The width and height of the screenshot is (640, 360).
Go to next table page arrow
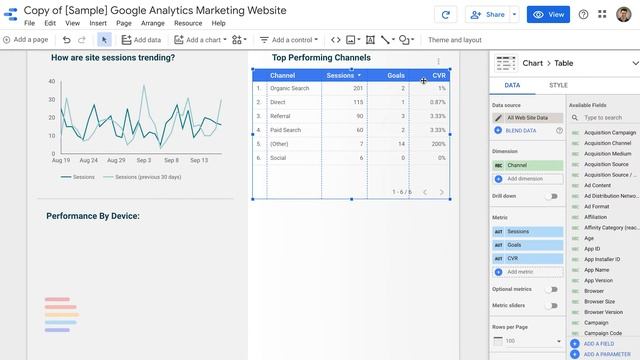point(442,192)
